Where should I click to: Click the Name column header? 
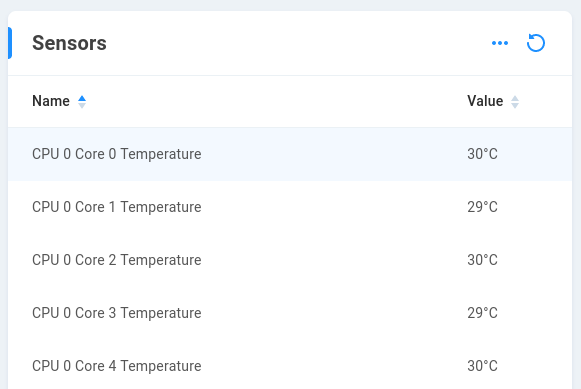[51, 101]
